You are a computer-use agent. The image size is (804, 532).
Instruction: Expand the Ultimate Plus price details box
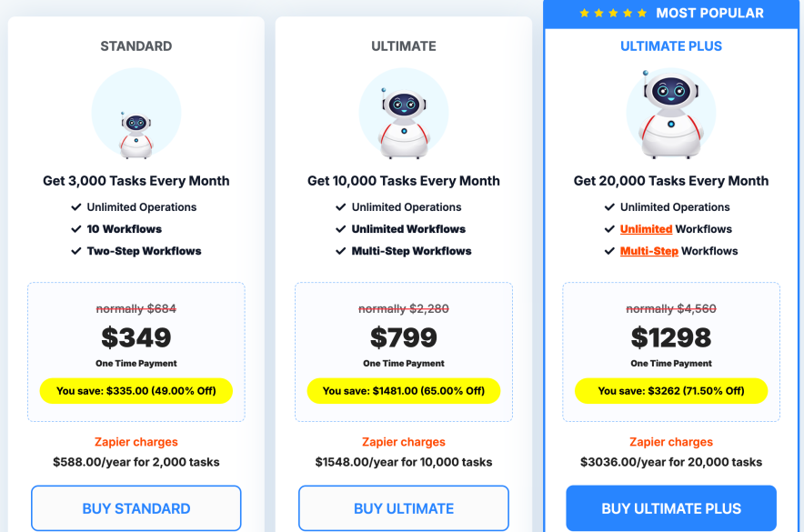pyautogui.click(x=670, y=352)
